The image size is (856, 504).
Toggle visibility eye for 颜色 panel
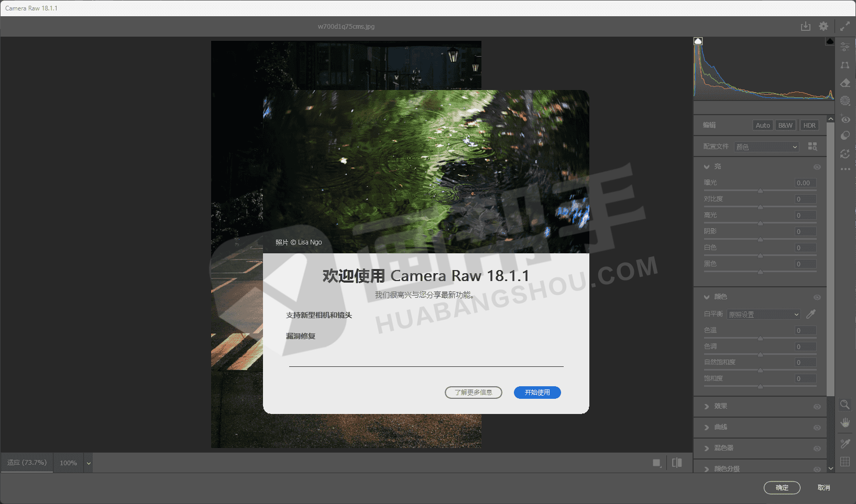tap(817, 297)
